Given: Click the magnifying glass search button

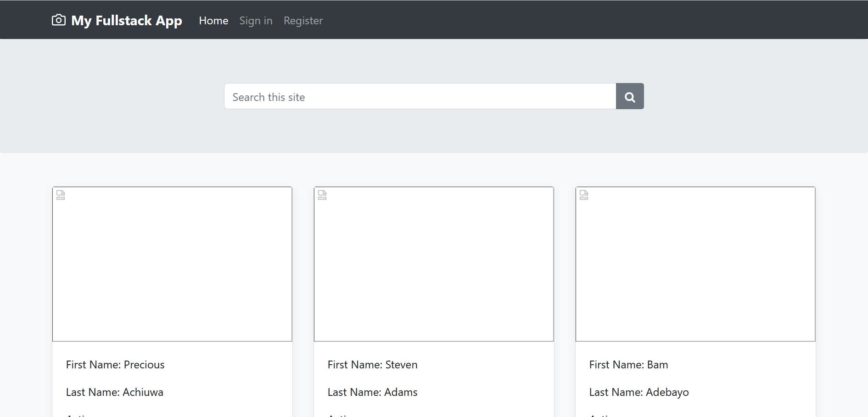Looking at the screenshot, I should coord(630,96).
